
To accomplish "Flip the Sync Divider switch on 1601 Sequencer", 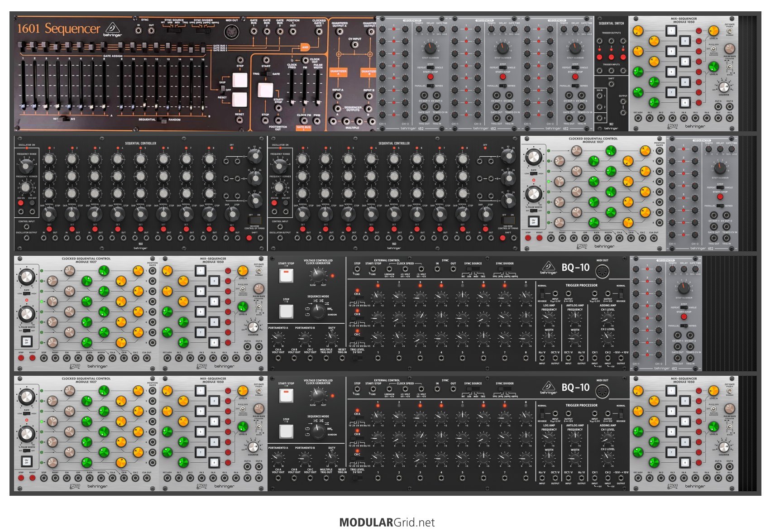I will 203,30.
